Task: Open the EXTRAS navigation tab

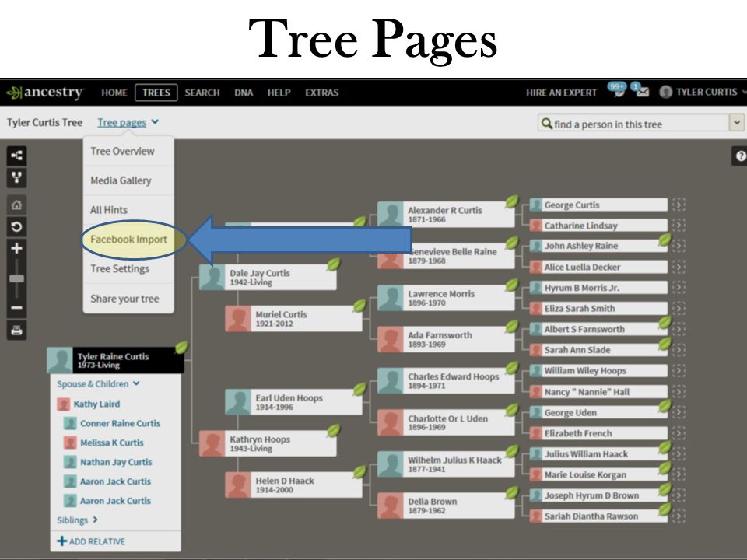Action: click(x=322, y=93)
